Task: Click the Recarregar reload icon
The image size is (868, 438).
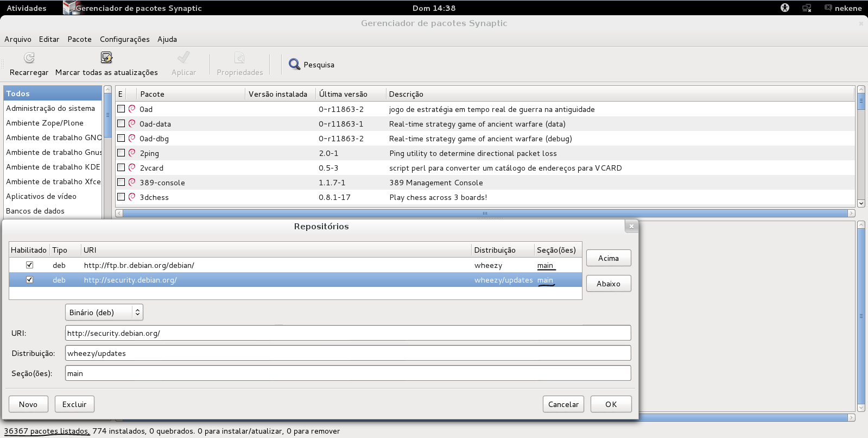Action: [x=29, y=58]
